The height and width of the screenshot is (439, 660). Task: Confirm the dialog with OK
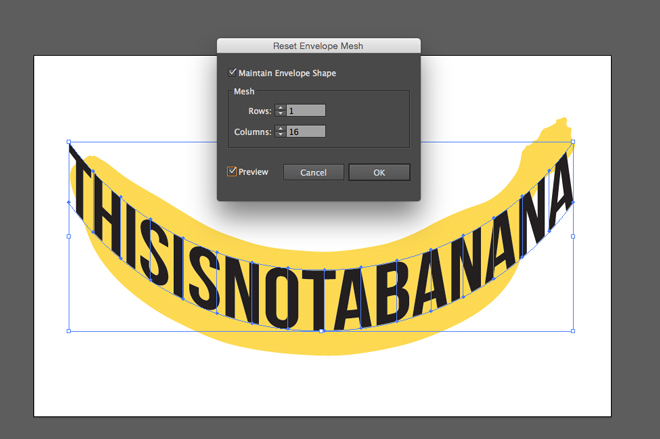coord(379,173)
